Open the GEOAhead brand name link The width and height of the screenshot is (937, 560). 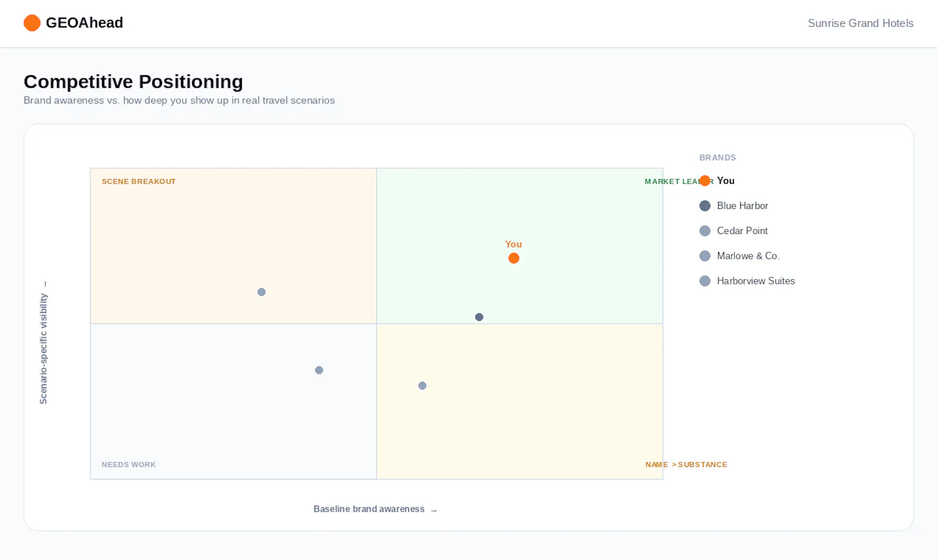pos(84,23)
